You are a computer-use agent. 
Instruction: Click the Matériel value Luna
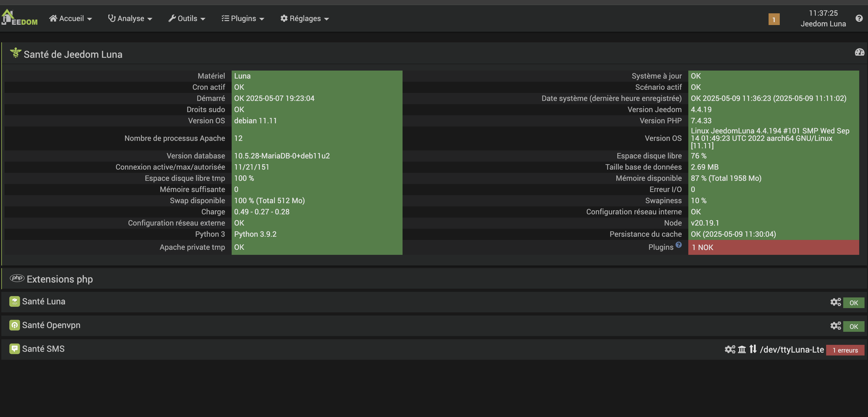coord(242,76)
